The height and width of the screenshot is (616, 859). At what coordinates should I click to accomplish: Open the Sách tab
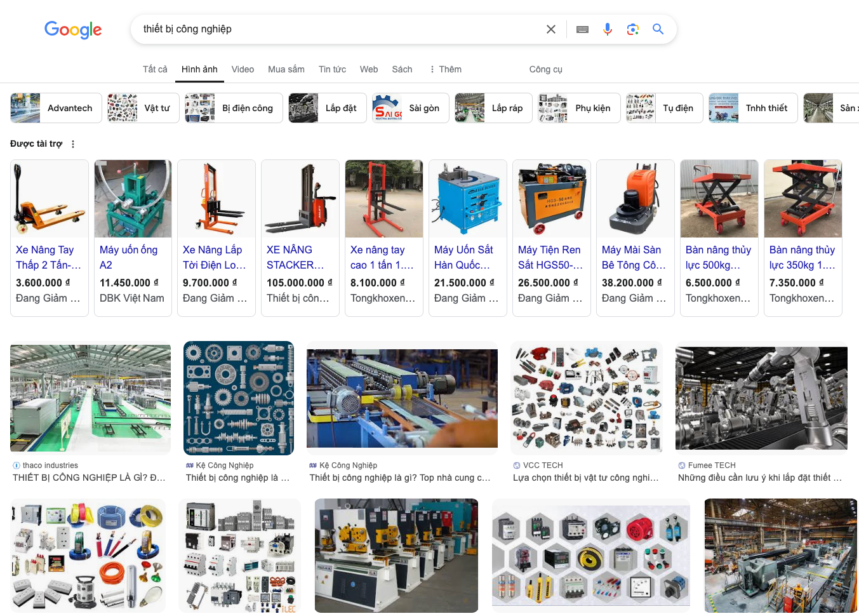(x=402, y=69)
